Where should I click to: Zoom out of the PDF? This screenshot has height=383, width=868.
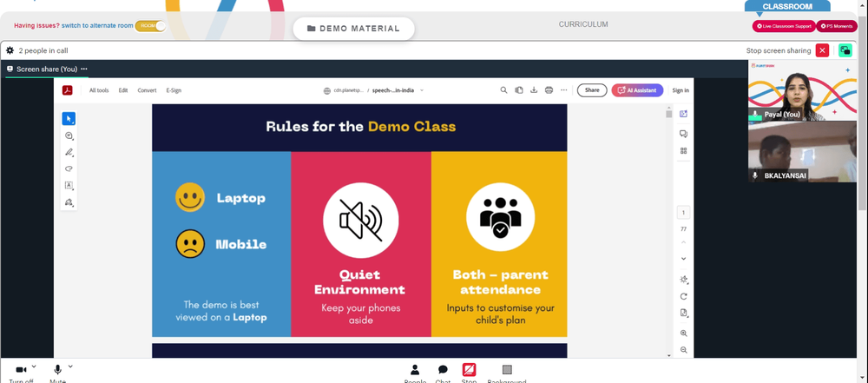[x=684, y=350]
